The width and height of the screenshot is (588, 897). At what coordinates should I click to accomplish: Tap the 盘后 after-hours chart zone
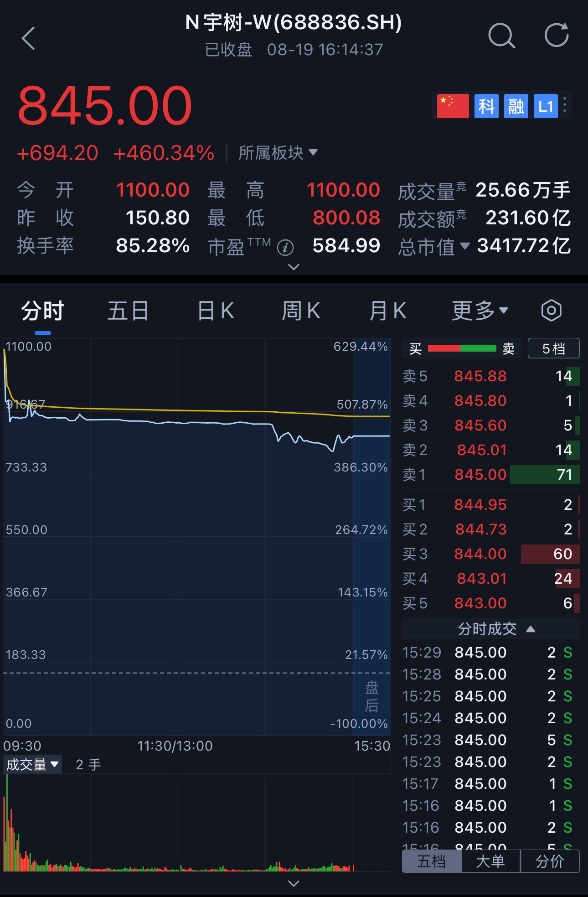[x=372, y=537]
